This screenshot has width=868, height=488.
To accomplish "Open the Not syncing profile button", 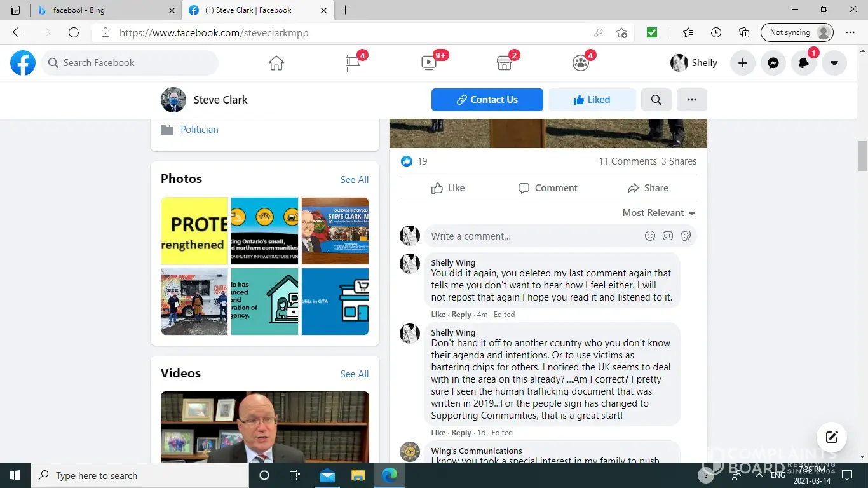I will (797, 32).
